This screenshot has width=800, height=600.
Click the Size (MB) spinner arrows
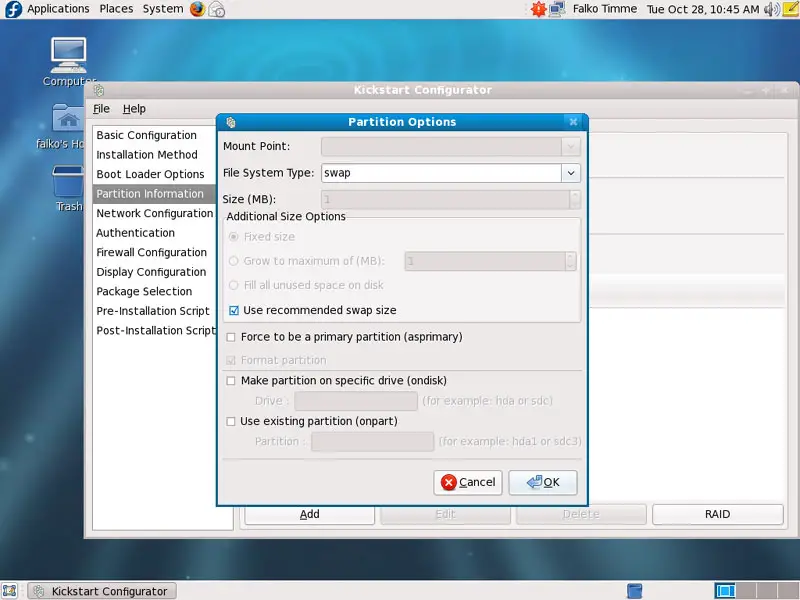click(x=575, y=199)
